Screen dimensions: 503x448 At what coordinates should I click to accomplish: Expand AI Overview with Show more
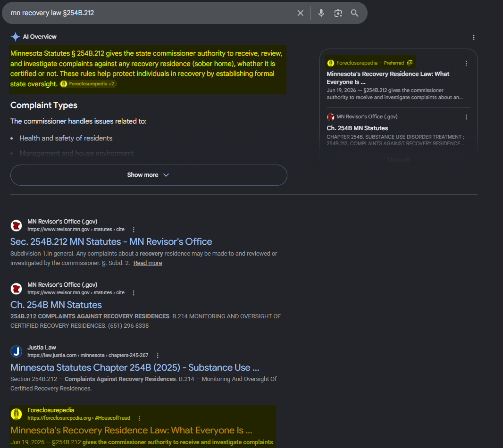tap(149, 175)
